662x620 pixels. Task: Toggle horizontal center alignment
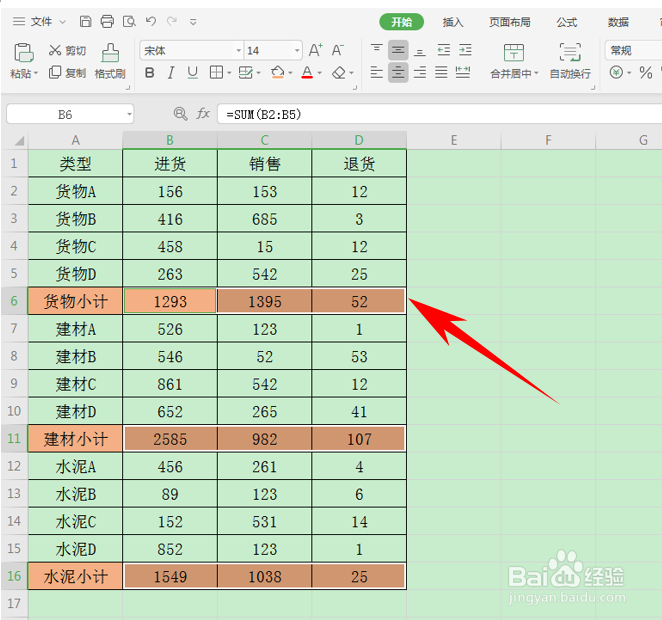tap(398, 73)
